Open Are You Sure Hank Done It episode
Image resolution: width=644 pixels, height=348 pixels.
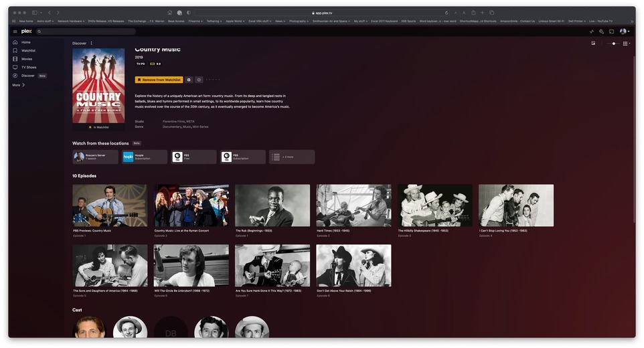coord(272,266)
